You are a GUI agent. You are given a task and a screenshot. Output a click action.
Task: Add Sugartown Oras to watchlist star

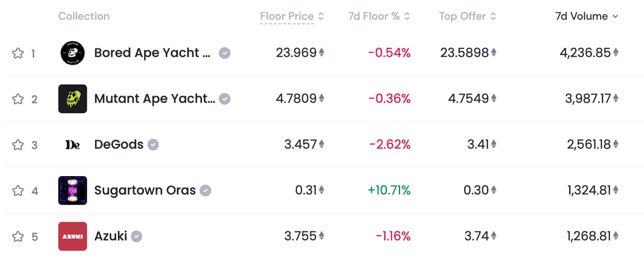point(18,191)
